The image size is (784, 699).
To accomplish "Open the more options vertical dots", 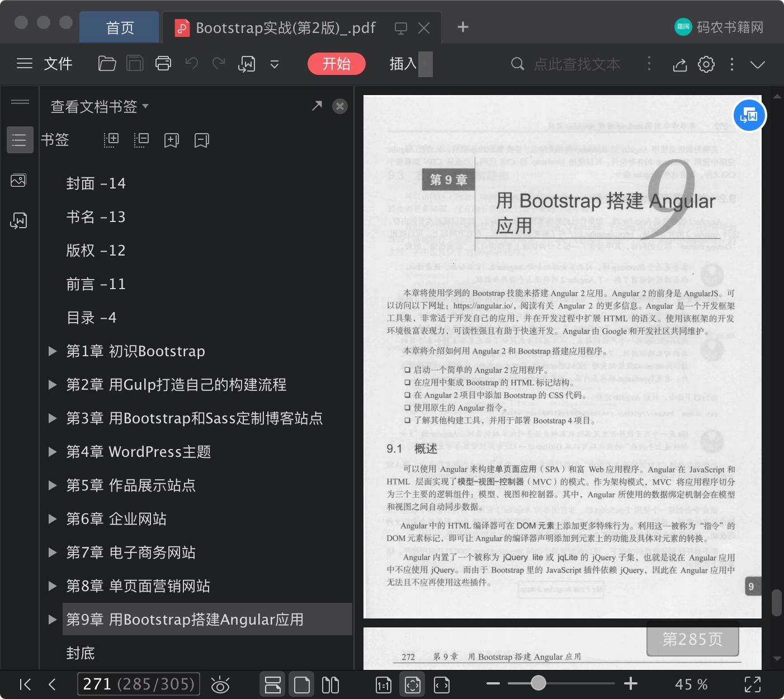I will pos(732,64).
